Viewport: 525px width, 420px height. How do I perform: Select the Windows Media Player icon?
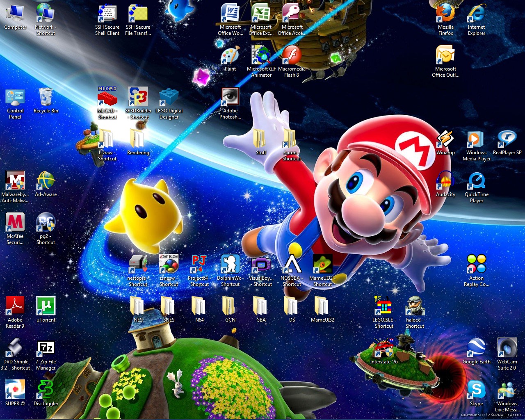476,139
